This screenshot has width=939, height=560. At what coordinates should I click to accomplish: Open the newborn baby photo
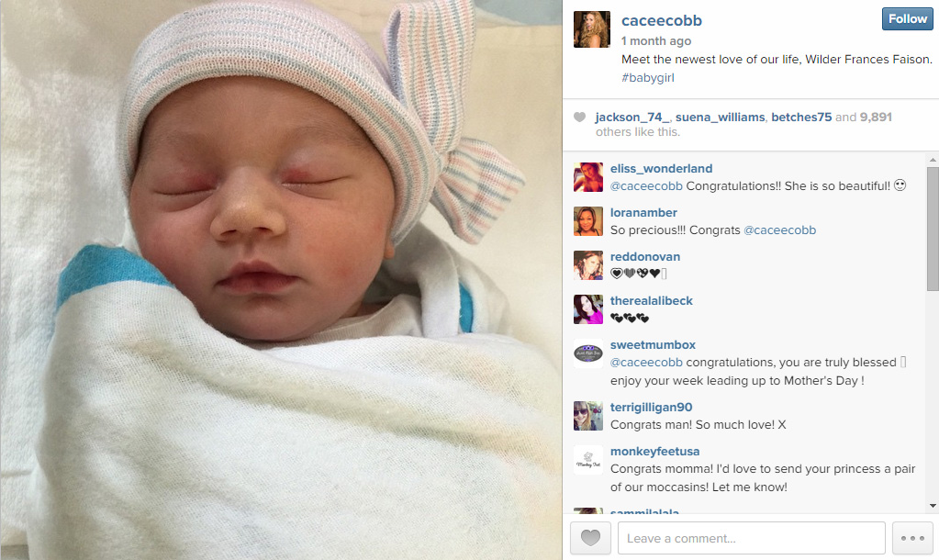(281, 280)
